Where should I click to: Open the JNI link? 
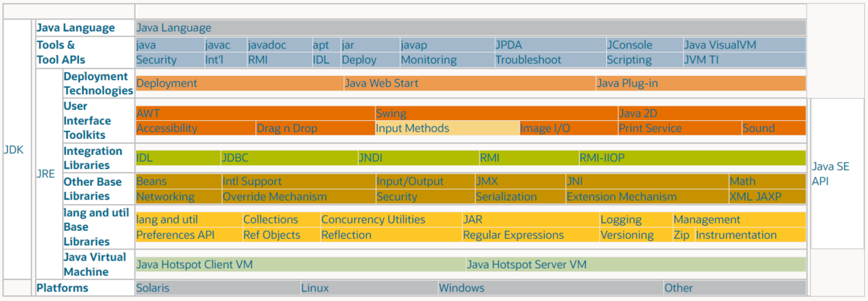point(574,181)
